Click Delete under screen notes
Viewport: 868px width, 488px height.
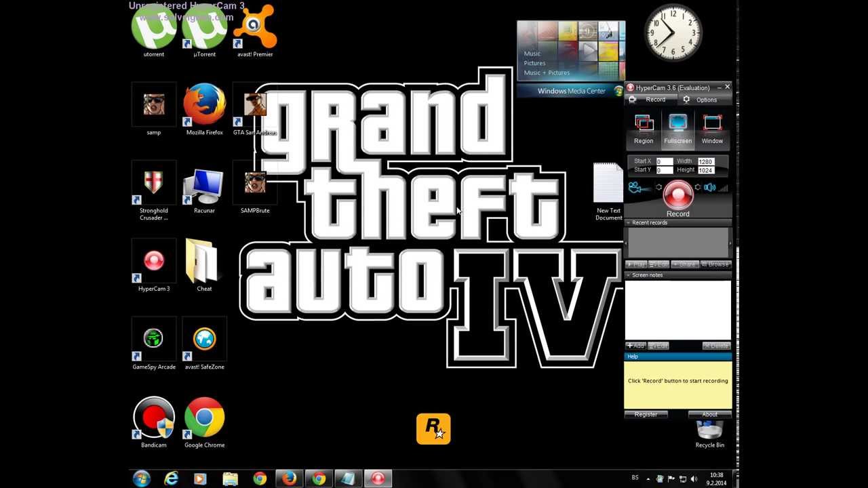pyautogui.click(x=716, y=346)
